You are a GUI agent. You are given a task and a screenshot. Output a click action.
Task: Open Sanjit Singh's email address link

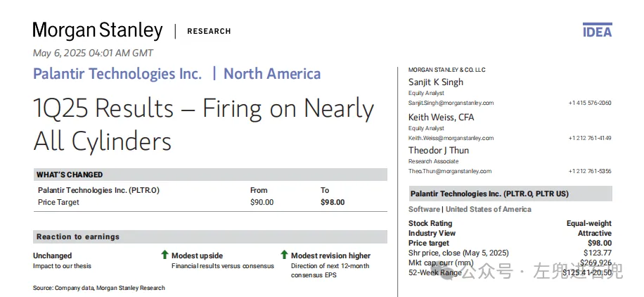(x=451, y=103)
